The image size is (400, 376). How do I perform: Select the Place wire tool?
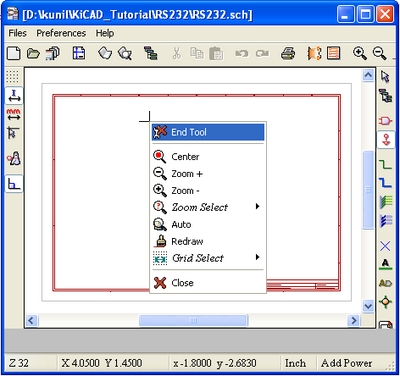click(386, 164)
